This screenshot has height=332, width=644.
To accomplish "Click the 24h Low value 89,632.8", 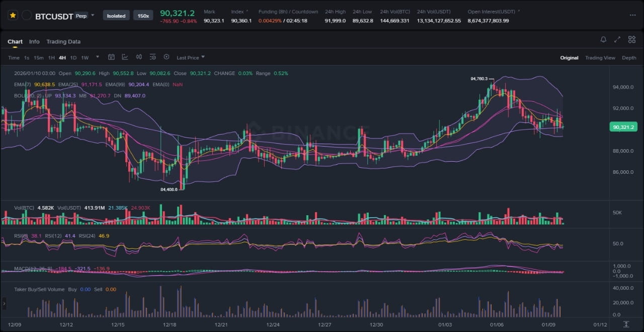I will click(363, 21).
